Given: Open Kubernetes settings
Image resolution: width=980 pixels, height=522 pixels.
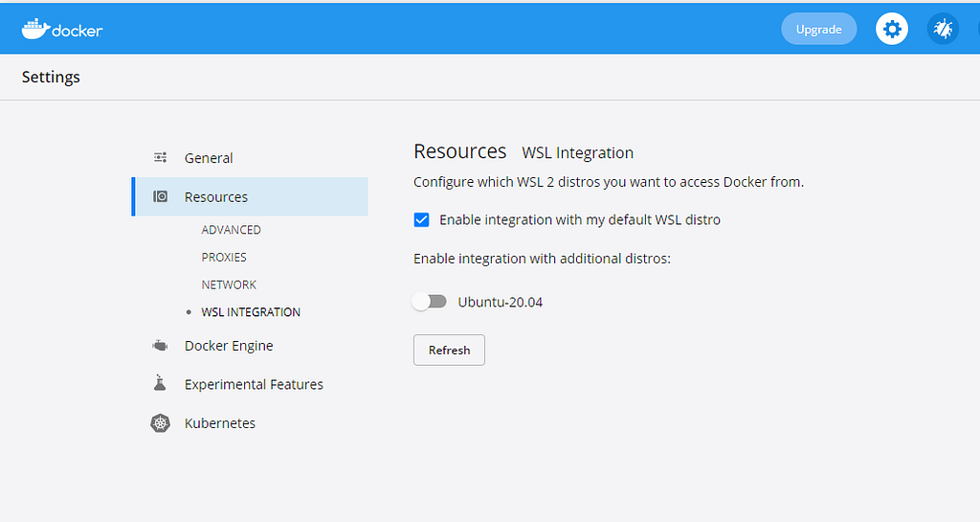Looking at the screenshot, I should click(x=220, y=423).
